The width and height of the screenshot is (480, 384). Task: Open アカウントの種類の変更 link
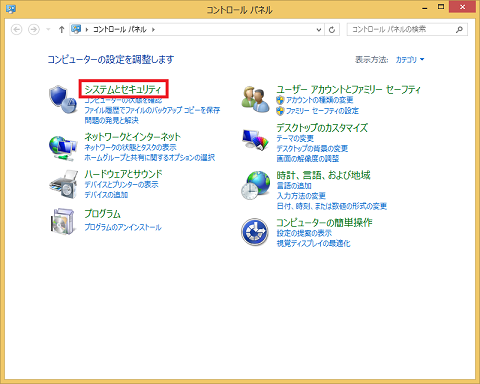point(320,100)
